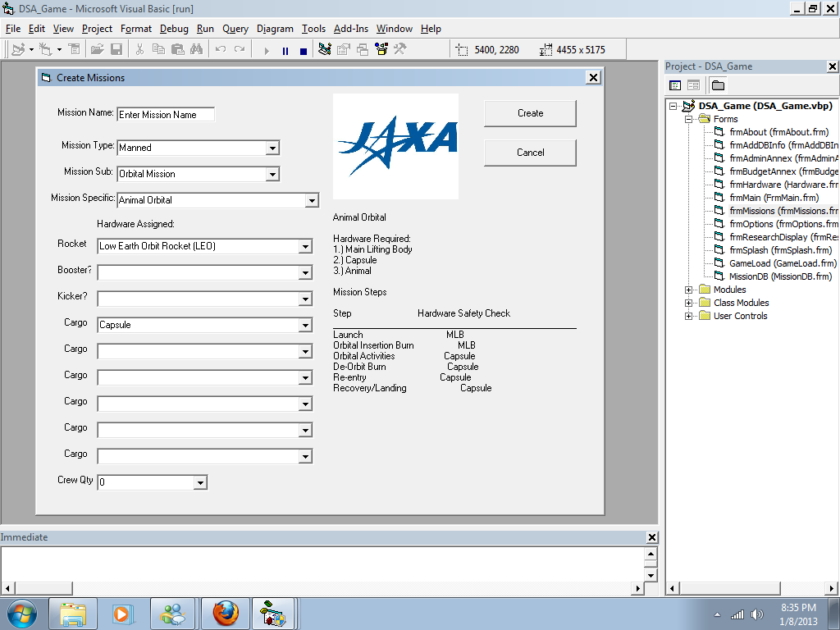Open the Crew Qty dropdown
Viewport: 840px width, 630px height.
200,482
